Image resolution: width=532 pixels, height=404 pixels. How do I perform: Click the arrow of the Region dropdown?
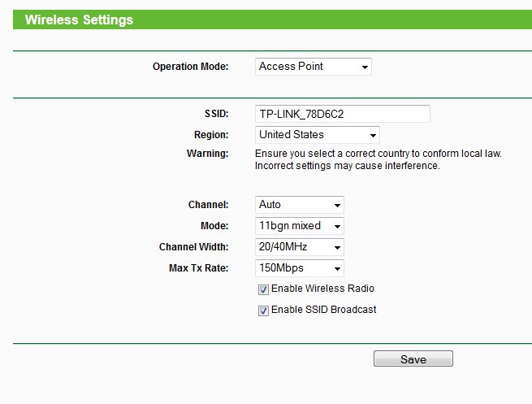(x=373, y=136)
